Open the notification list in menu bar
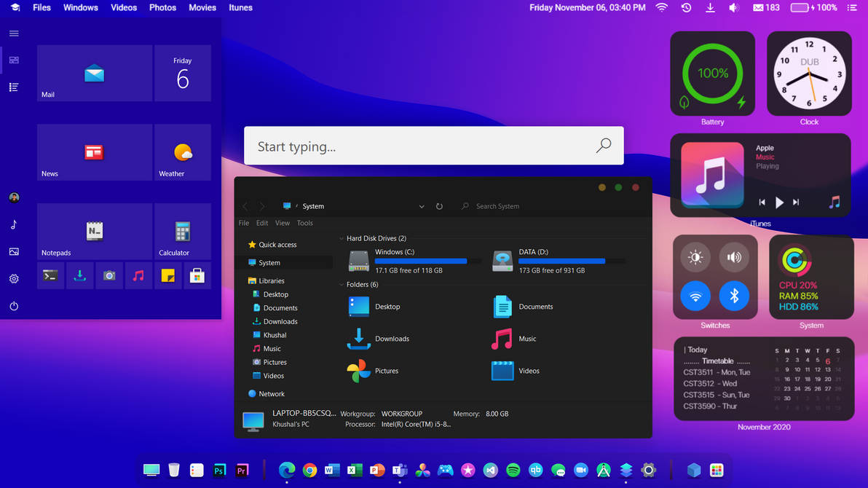The image size is (868, 488). click(852, 8)
